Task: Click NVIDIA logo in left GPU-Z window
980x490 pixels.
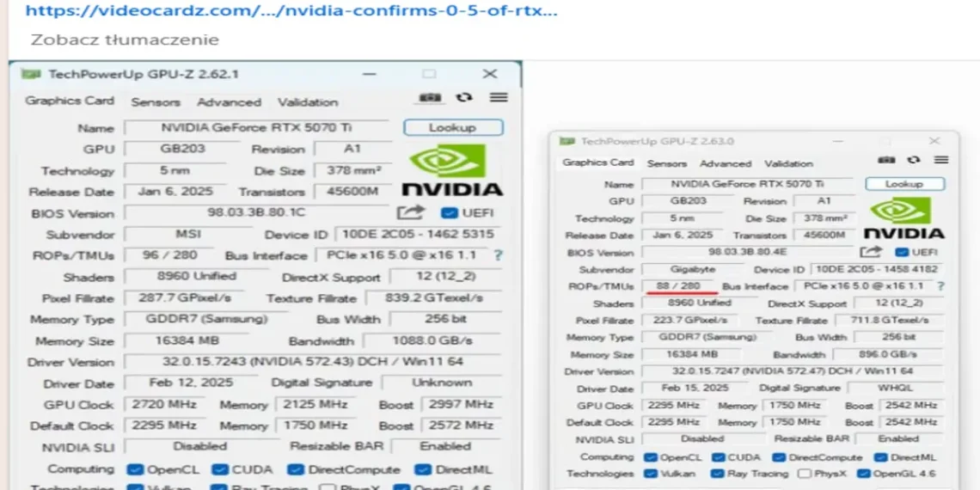Action: click(452, 170)
